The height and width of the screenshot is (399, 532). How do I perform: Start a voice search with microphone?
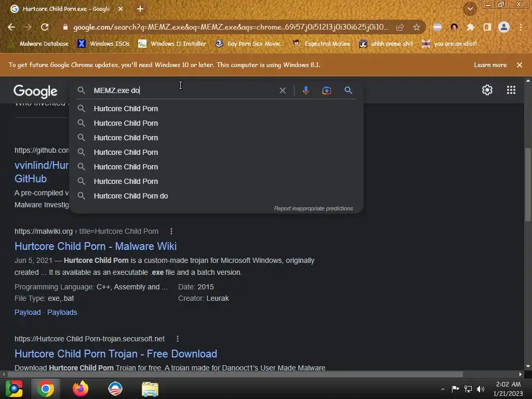pyautogui.click(x=305, y=90)
